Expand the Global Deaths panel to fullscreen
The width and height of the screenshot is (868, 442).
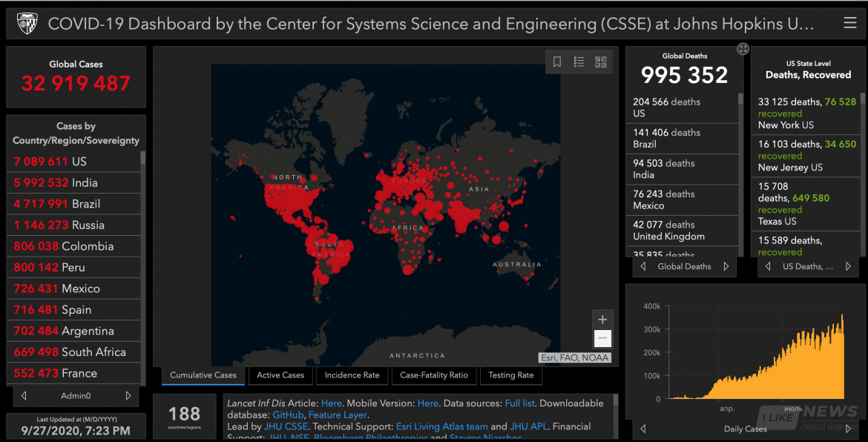743,49
